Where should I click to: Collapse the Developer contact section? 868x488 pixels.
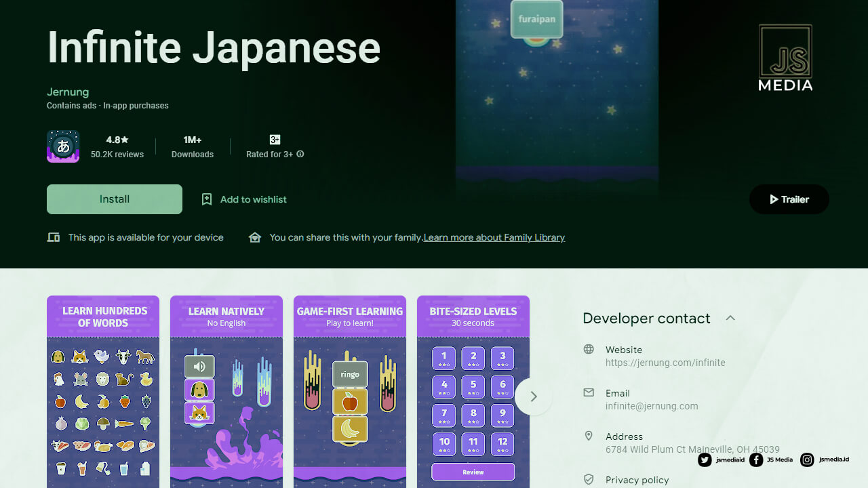click(730, 318)
